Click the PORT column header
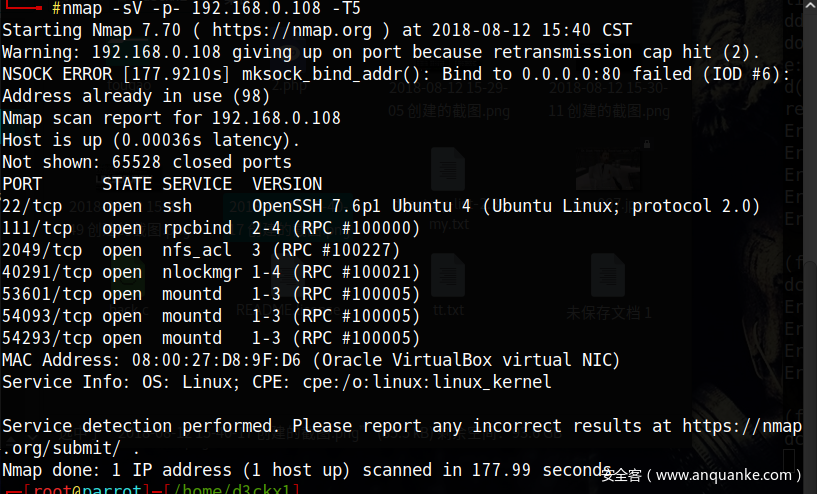The image size is (817, 494). click(22, 184)
